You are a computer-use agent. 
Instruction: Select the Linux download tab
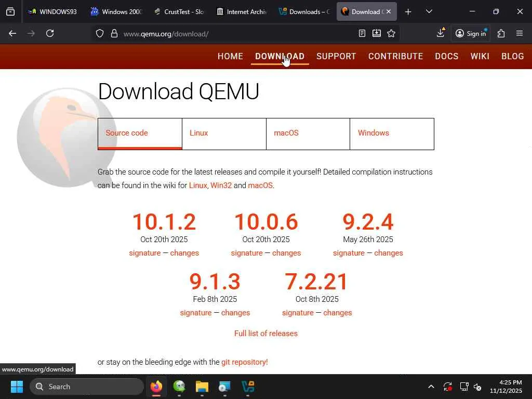[x=224, y=134]
